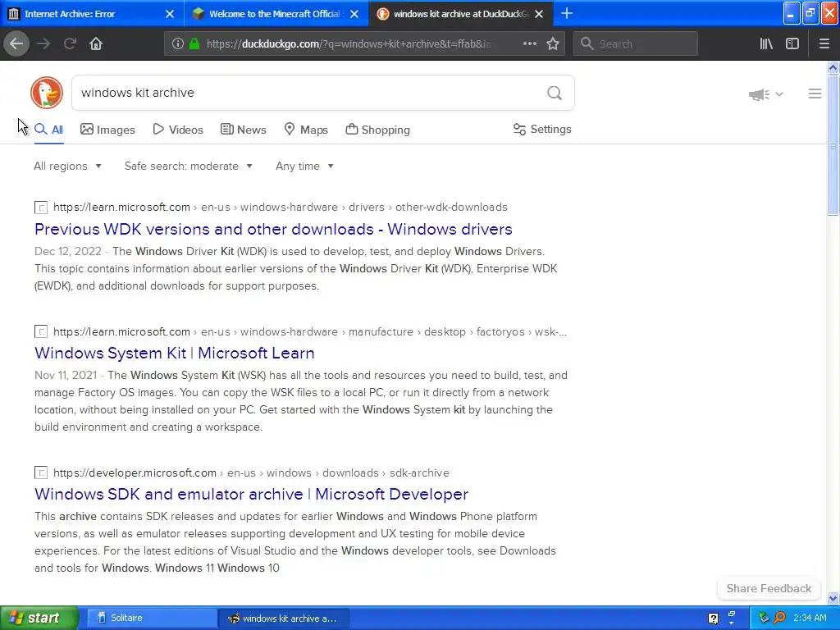The width and height of the screenshot is (840, 630).
Task: Click the help question mark tray icon
Action: pos(713,619)
